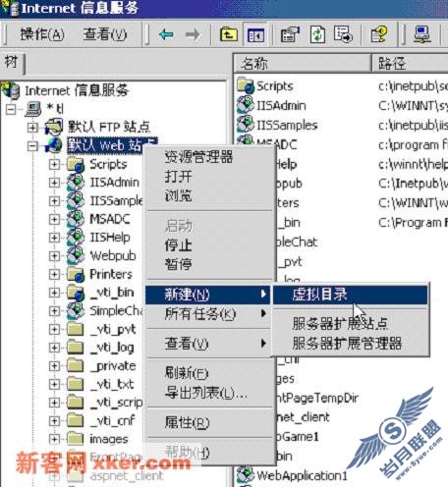
Task: Open the 操作(A) menu
Action: (x=42, y=34)
